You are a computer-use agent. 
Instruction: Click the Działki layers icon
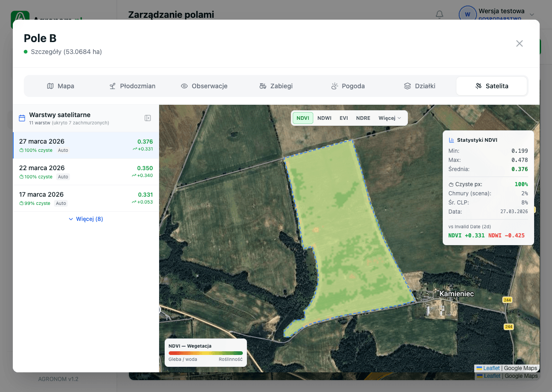[407, 86]
